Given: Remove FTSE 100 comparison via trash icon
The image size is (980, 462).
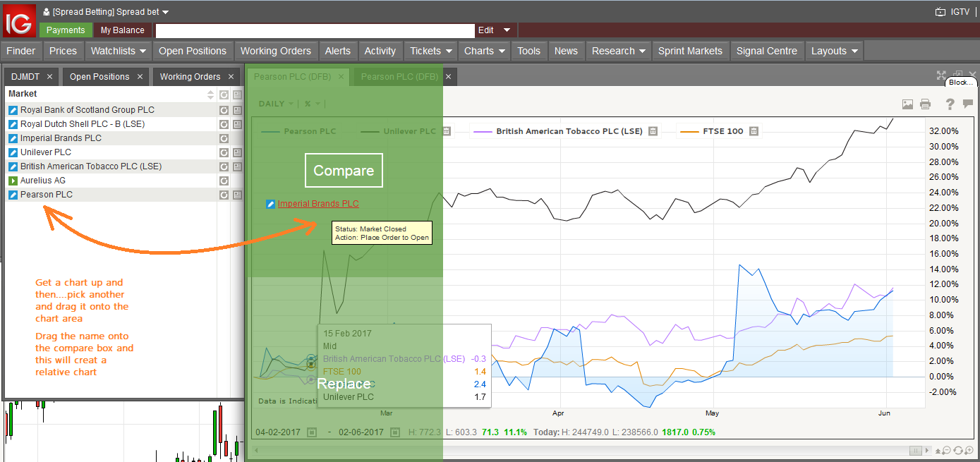Looking at the screenshot, I should point(754,131).
